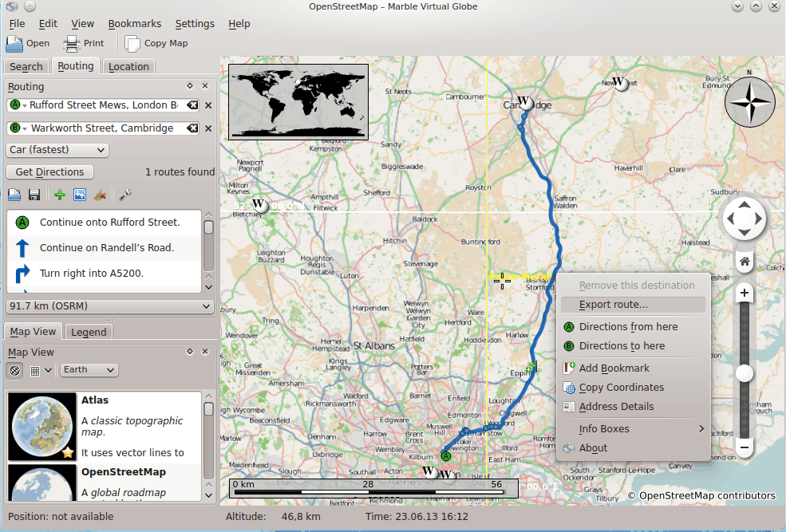Reverse route direction icon

pyautogui.click(x=80, y=195)
